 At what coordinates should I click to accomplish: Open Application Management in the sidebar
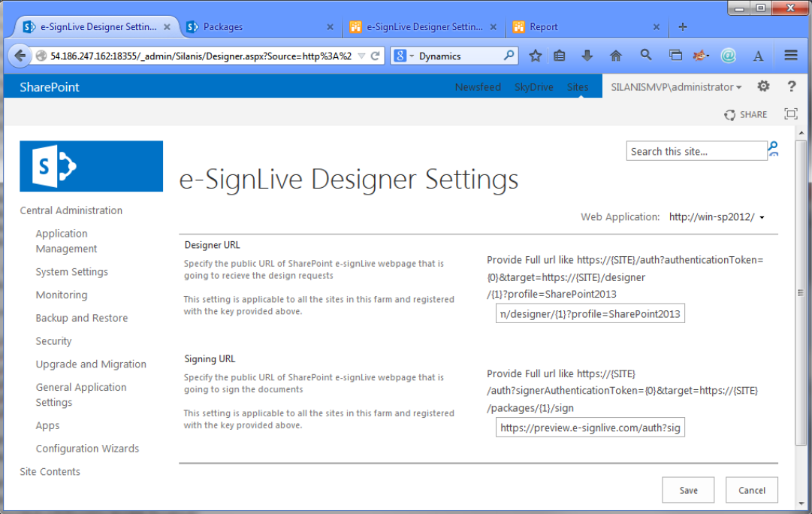(x=66, y=241)
